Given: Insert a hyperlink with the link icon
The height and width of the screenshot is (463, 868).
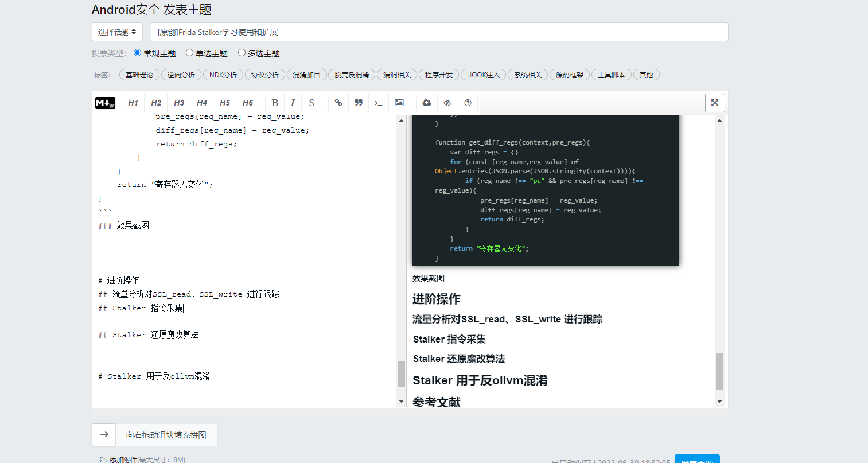Looking at the screenshot, I should click(x=338, y=103).
